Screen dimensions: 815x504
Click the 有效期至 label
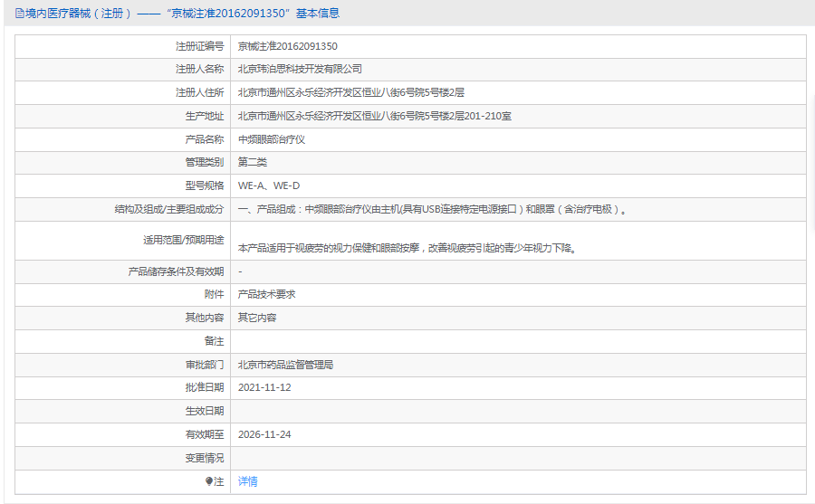click(x=205, y=435)
